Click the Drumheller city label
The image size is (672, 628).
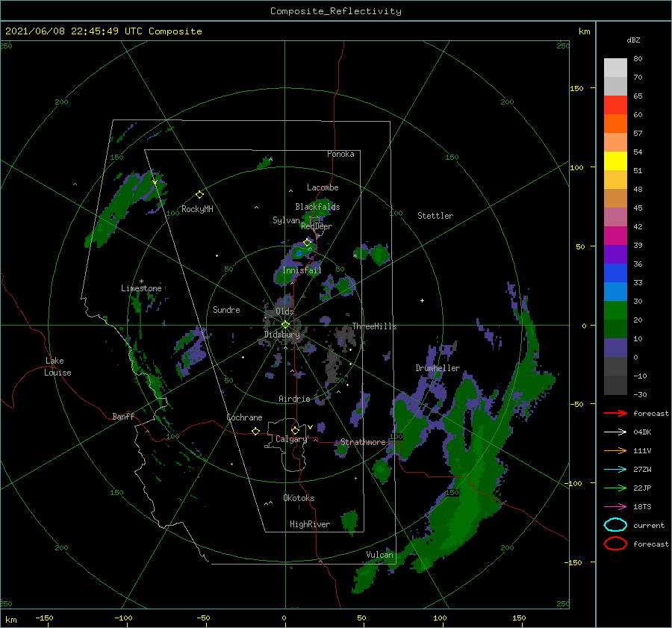pos(438,368)
